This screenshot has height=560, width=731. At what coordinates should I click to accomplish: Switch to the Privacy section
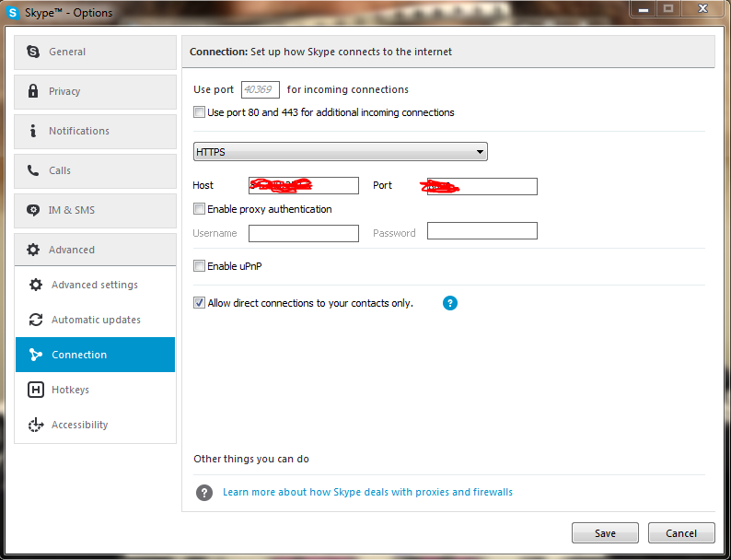[95, 91]
